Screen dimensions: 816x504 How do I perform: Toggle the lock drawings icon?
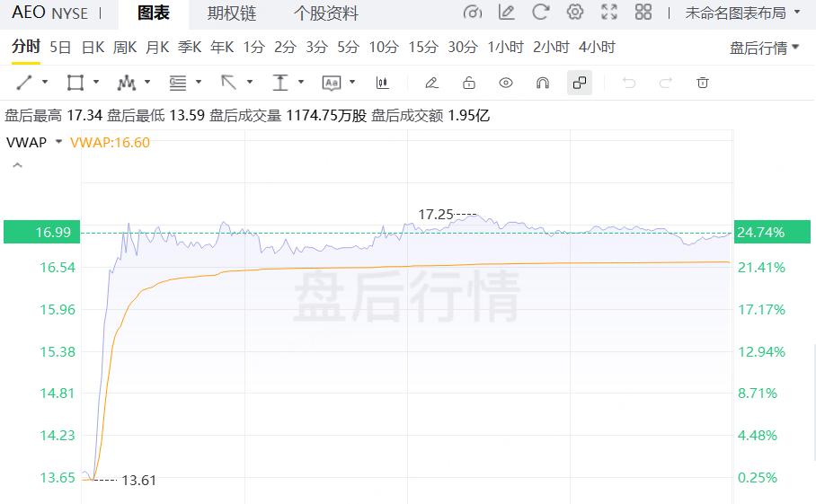pyautogui.click(x=469, y=82)
